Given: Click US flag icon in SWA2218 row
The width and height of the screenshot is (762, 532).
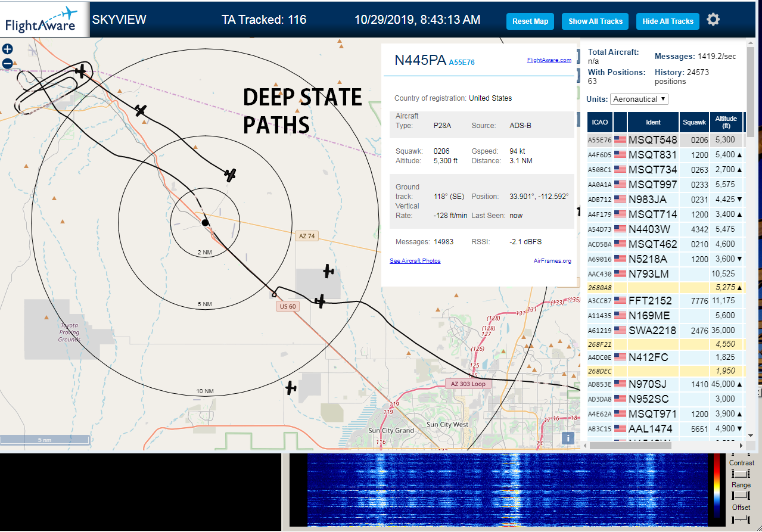Looking at the screenshot, I should tap(620, 330).
